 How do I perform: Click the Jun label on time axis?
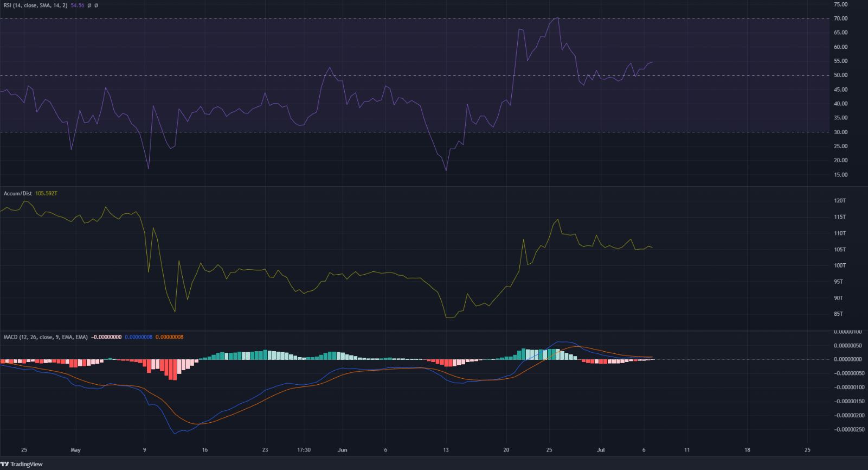pyautogui.click(x=342, y=450)
